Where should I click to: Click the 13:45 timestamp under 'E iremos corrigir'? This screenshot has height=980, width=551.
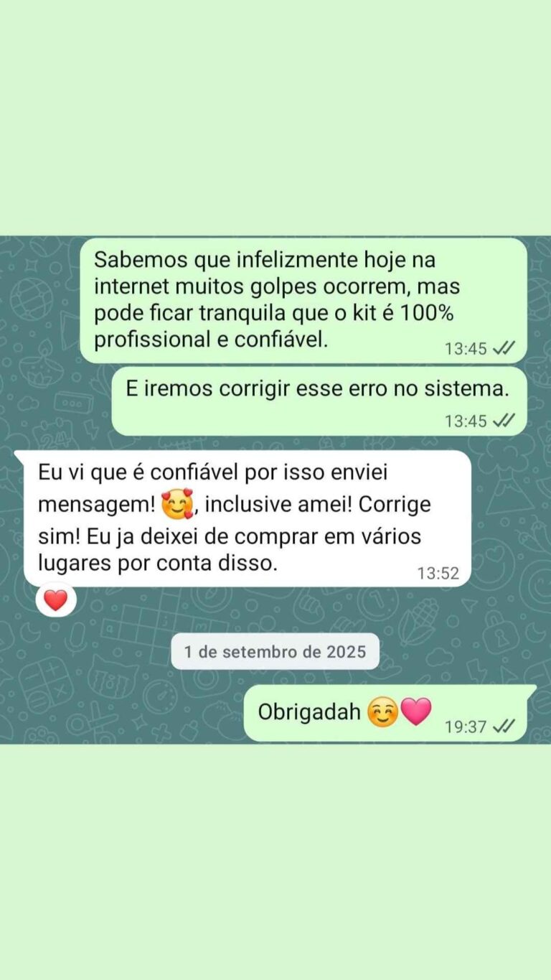[x=466, y=421]
